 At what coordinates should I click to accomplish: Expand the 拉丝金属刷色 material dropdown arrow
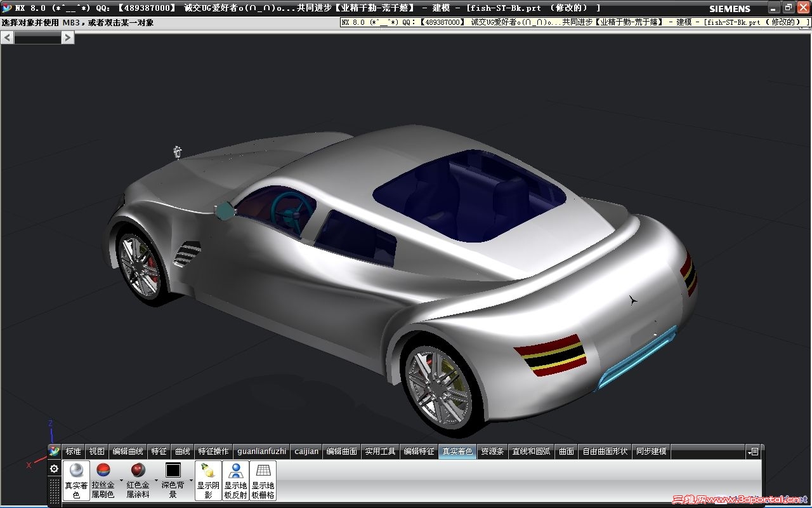click(121, 480)
